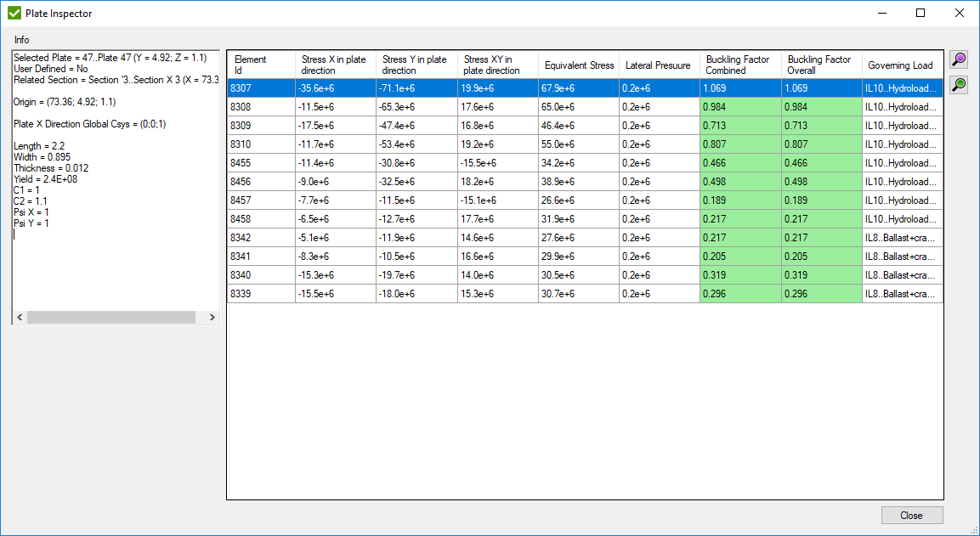Viewport: 980px width, 536px height.
Task: Click the overall buckling factor cell 0.807
Action: pos(821,144)
